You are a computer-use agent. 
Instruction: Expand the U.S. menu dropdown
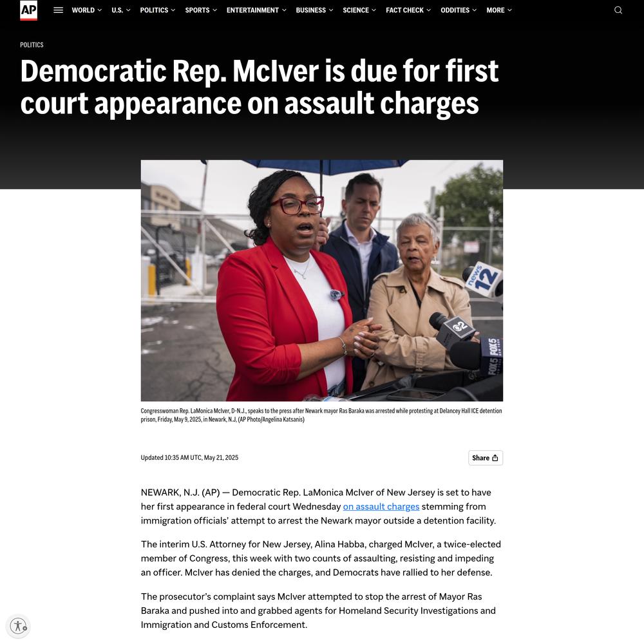click(121, 10)
